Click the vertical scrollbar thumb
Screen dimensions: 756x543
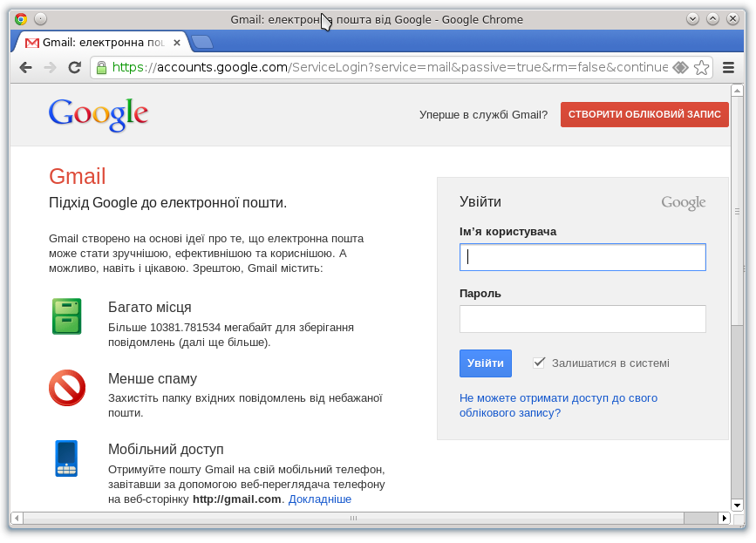click(737, 211)
